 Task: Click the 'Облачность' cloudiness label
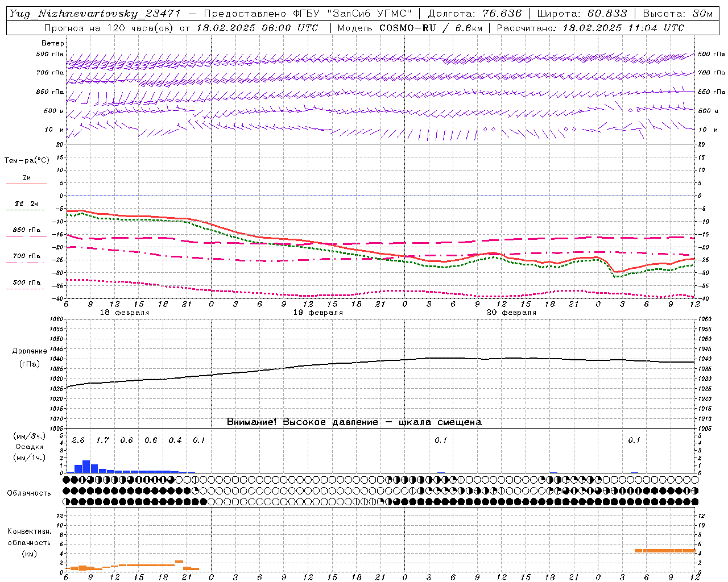coord(29,493)
